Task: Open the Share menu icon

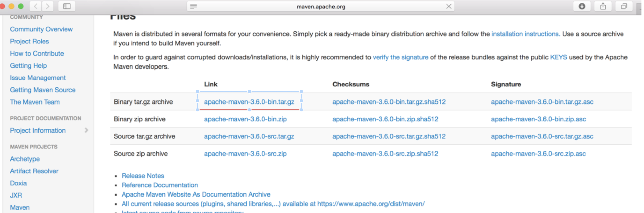Action: click(603, 6)
